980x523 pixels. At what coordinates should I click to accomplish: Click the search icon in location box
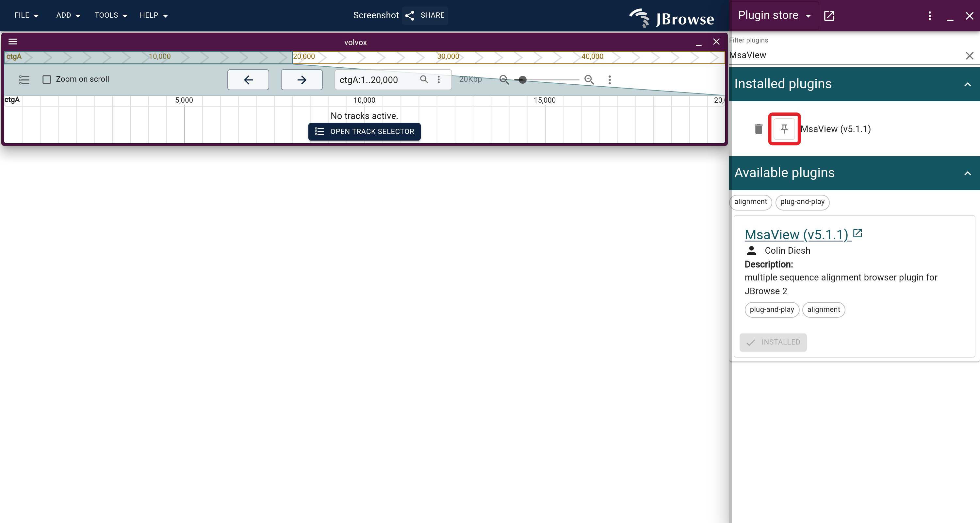[x=424, y=79]
